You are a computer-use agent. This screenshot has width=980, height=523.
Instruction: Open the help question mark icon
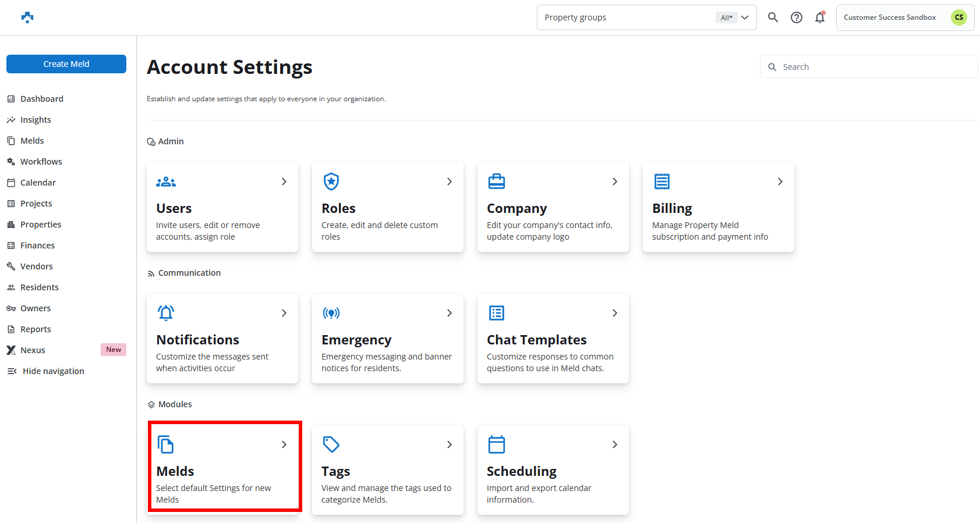click(x=796, y=17)
